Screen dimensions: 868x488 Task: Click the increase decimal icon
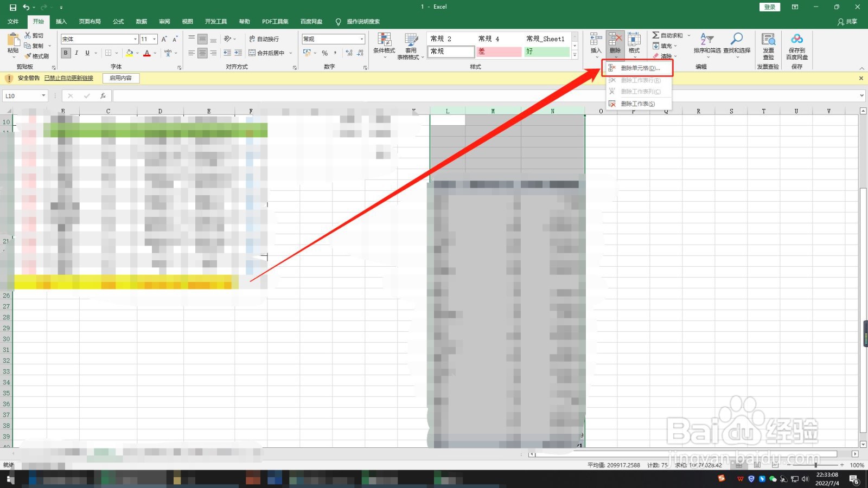[349, 53]
